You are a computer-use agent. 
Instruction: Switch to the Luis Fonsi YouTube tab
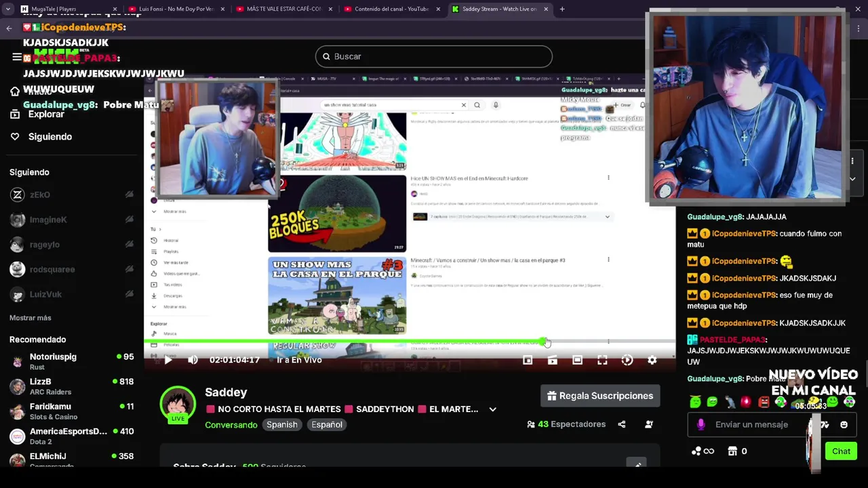[x=176, y=9]
